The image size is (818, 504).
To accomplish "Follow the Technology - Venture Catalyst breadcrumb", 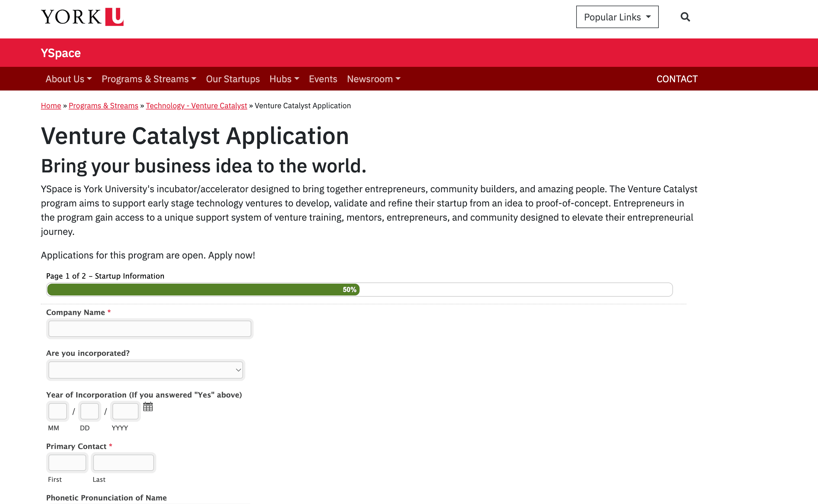I will click(197, 106).
